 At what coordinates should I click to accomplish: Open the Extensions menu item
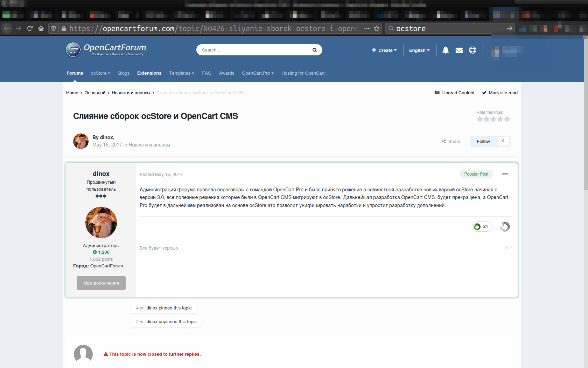149,73
